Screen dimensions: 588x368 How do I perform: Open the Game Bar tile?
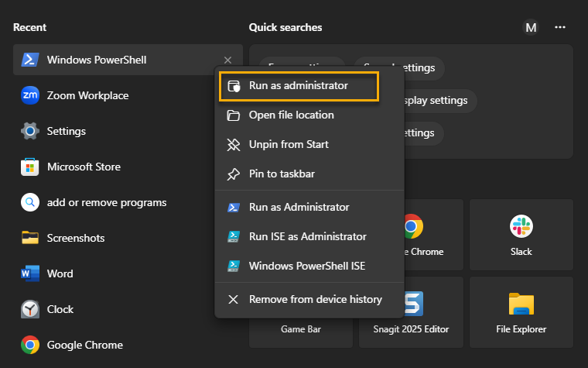300,328
